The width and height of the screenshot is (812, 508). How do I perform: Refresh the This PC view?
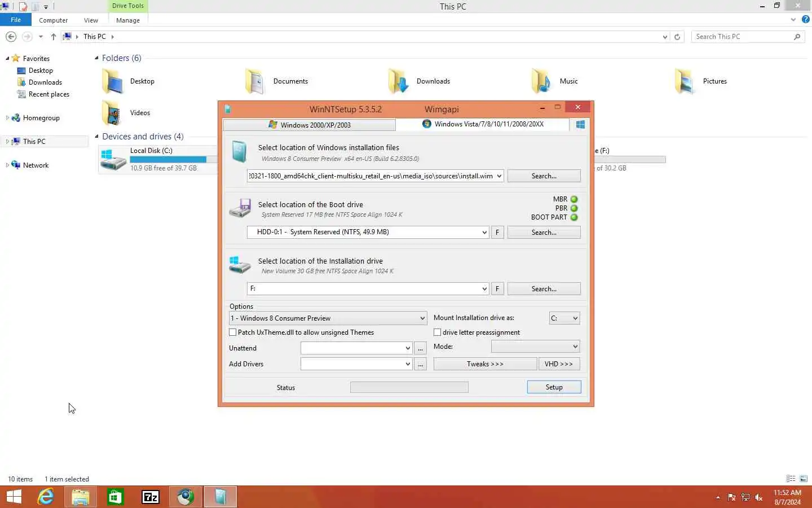click(x=677, y=37)
